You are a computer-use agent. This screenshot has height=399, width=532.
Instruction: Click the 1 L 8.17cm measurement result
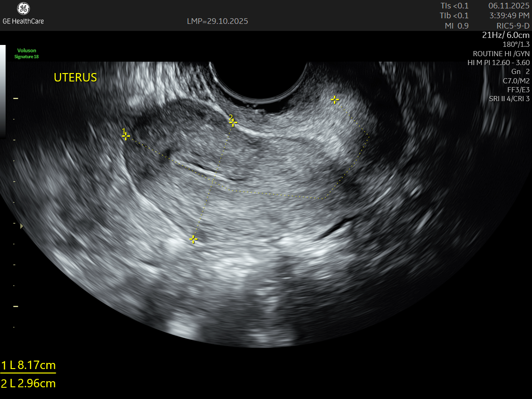click(28, 365)
